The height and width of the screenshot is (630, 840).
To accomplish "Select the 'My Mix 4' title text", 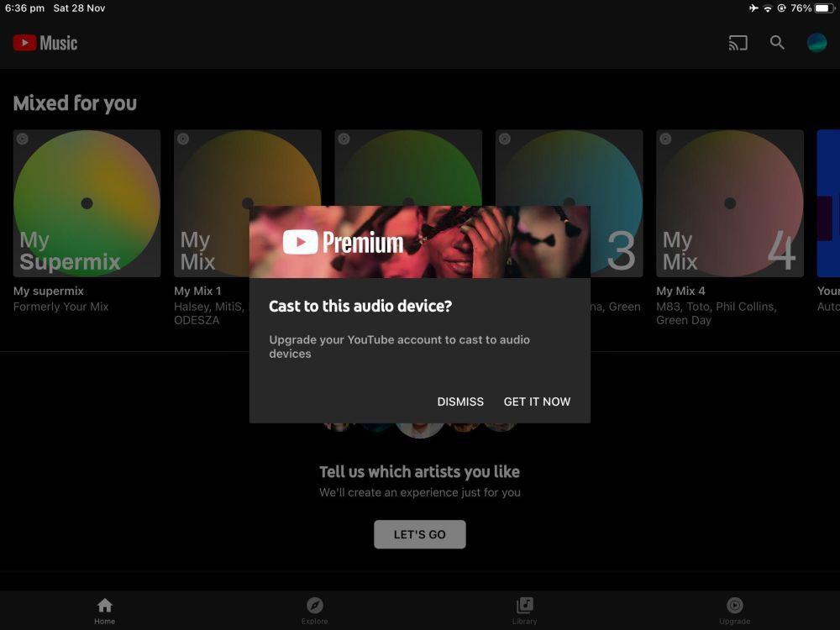I will coord(681,291).
